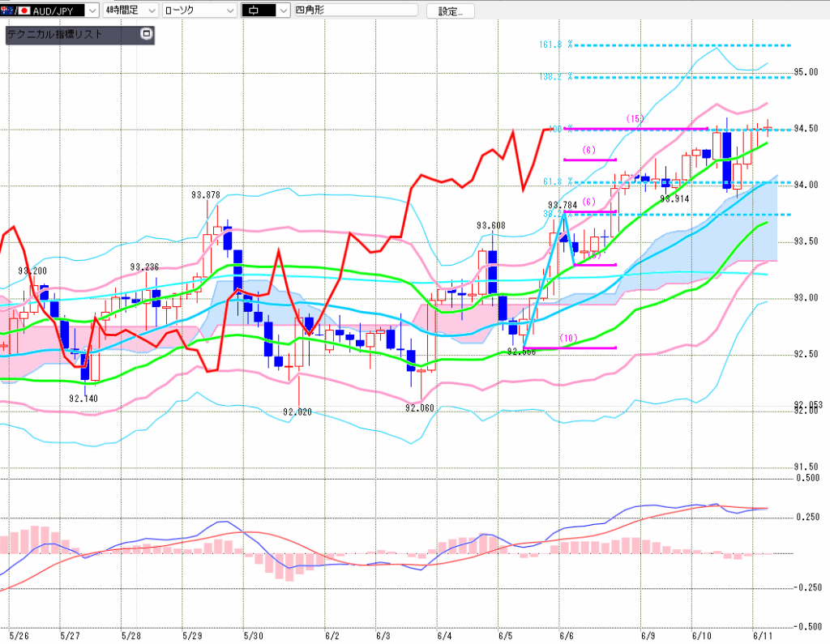Click the (15) magenta count label
Viewport: 830px width, 644px height.
(x=634, y=118)
